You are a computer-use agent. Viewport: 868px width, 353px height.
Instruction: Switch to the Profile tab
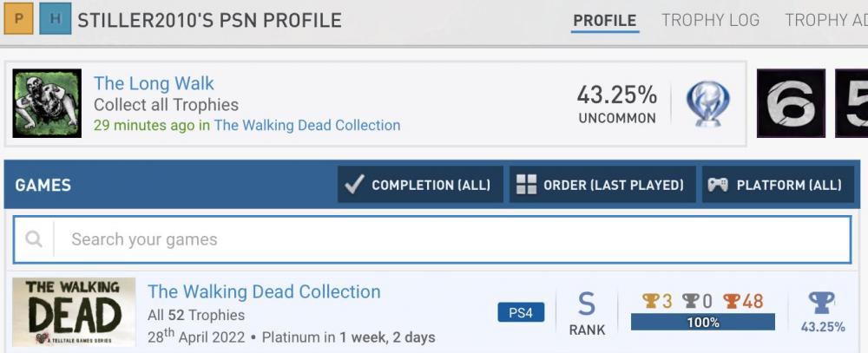pyautogui.click(x=605, y=20)
